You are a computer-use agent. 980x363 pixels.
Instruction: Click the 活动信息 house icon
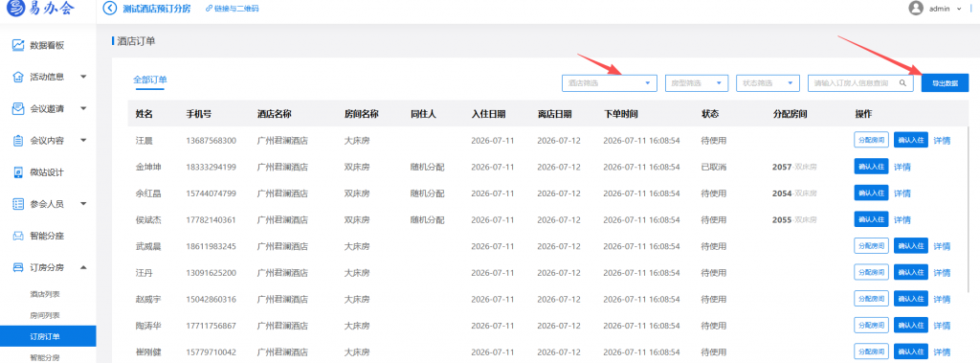click(x=18, y=77)
